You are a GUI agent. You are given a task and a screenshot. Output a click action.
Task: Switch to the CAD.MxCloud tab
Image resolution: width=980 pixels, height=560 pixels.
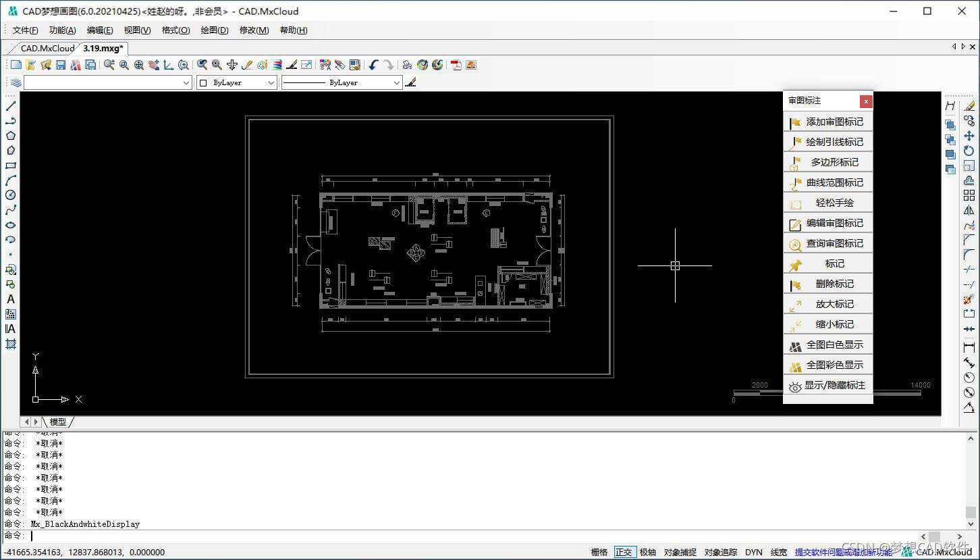pyautogui.click(x=47, y=48)
